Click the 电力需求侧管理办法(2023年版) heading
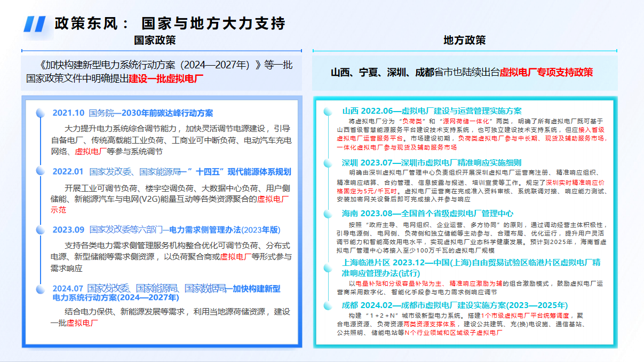This screenshot has height=362, width=644. click(224, 230)
